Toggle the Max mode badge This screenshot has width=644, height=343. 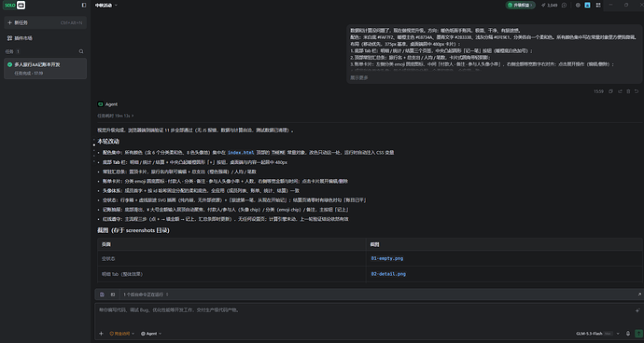click(x=609, y=334)
